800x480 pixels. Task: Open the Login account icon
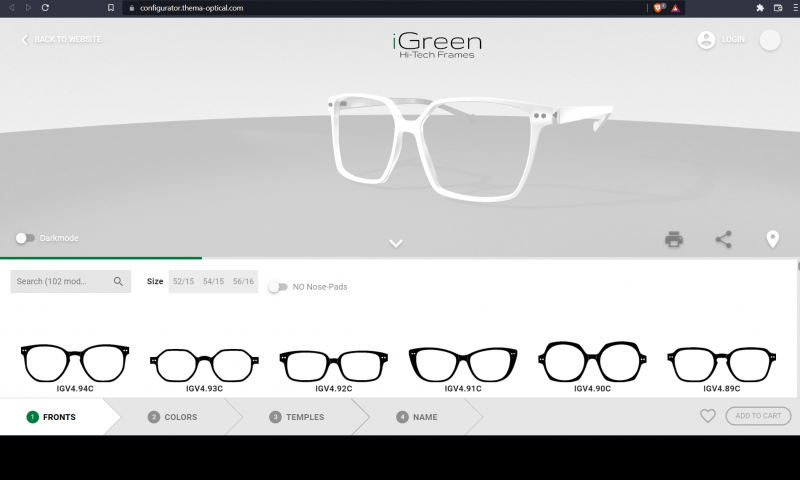pyautogui.click(x=706, y=39)
